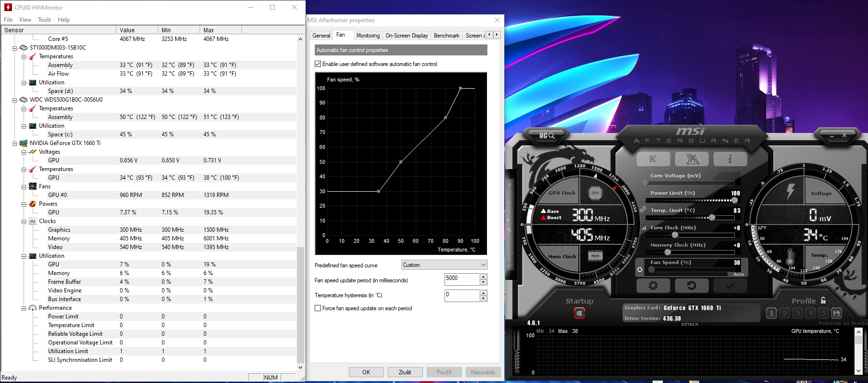Image resolution: width=868 pixels, height=383 pixels.
Task: Open the Afterburner information (i) button
Action: tap(730, 159)
